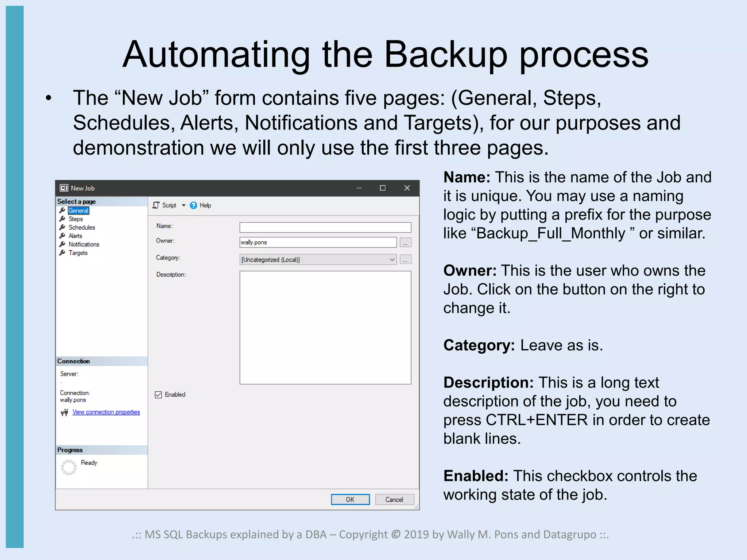Click the Help toolbar label

(x=205, y=205)
